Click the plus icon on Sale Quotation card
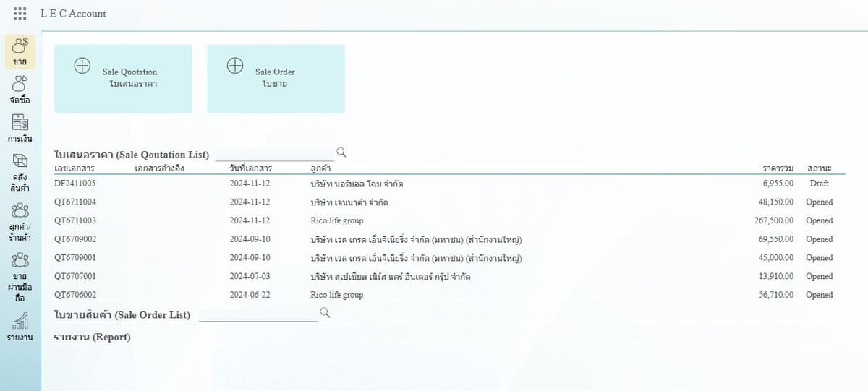The width and height of the screenshot is (868, 391). click(x=82, y=66)
